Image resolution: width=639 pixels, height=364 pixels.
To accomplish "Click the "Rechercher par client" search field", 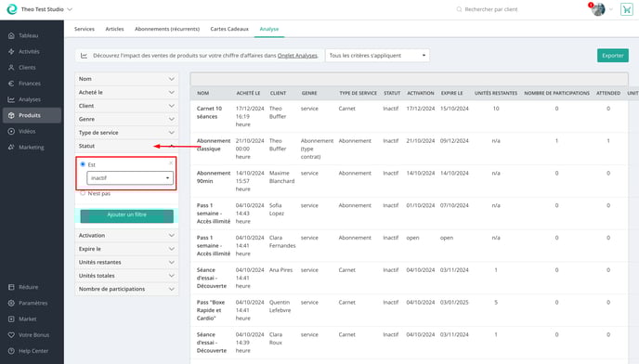I will click(491, 9).
